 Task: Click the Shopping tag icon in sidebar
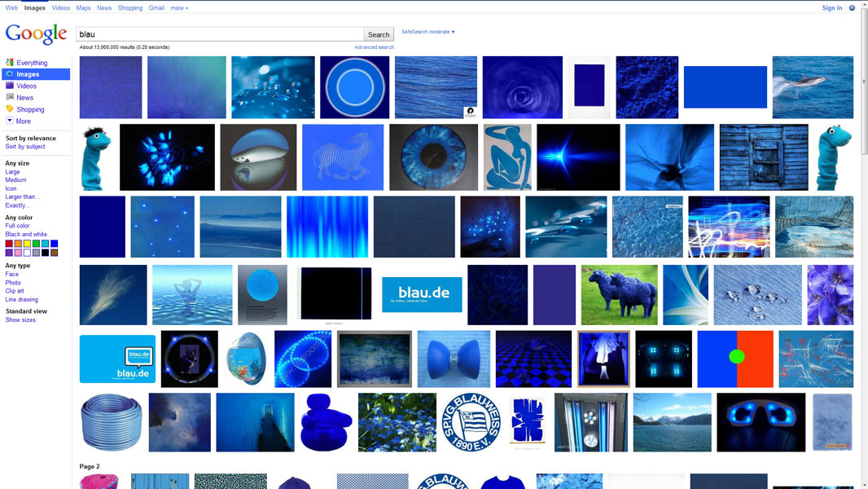[10, 109]
